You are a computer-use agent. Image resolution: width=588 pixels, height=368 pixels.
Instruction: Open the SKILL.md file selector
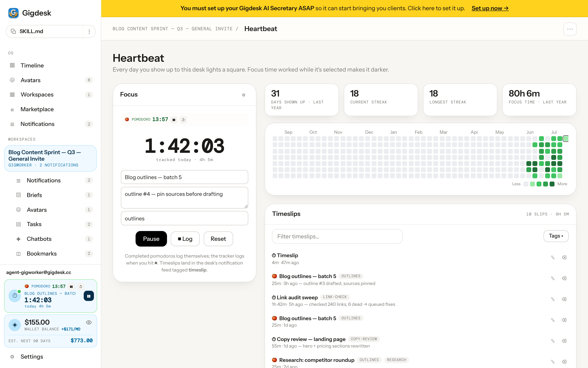(45, 31)
